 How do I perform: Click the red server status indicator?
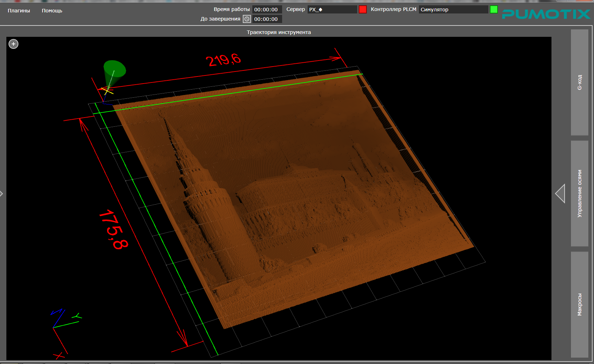click(x=363, y=10)
